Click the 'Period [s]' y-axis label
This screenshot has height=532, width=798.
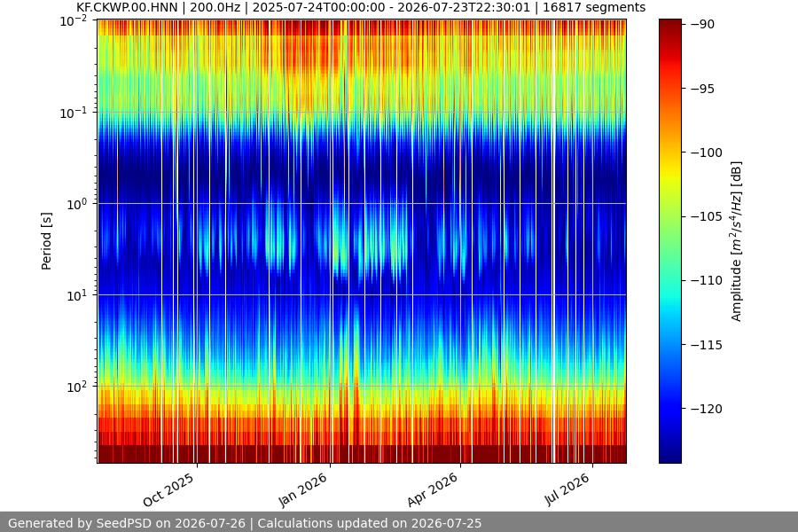pos(46,241)
